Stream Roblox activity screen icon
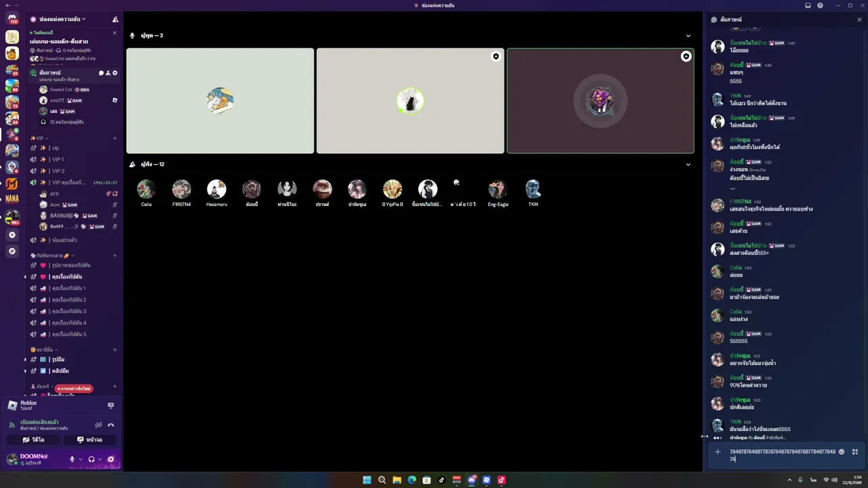Image resolution: width=868 pixels, height=488 pixels. point(111,405)
